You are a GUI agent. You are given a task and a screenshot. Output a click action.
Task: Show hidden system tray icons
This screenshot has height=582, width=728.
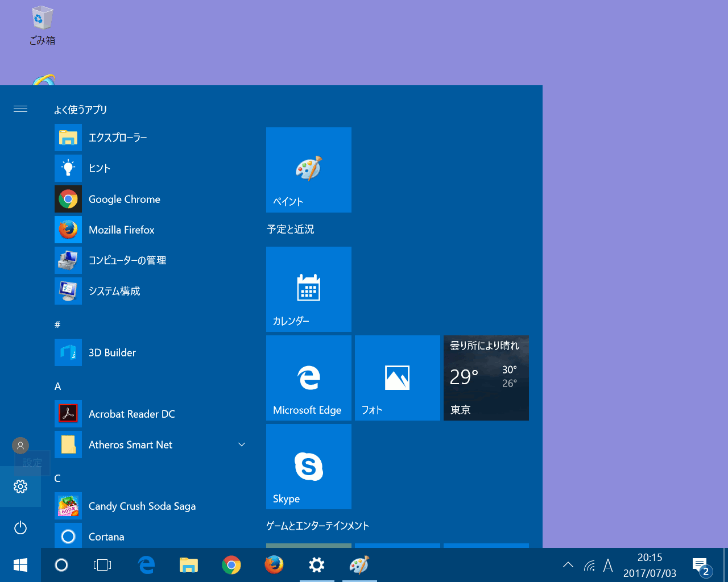pos(568,565)
